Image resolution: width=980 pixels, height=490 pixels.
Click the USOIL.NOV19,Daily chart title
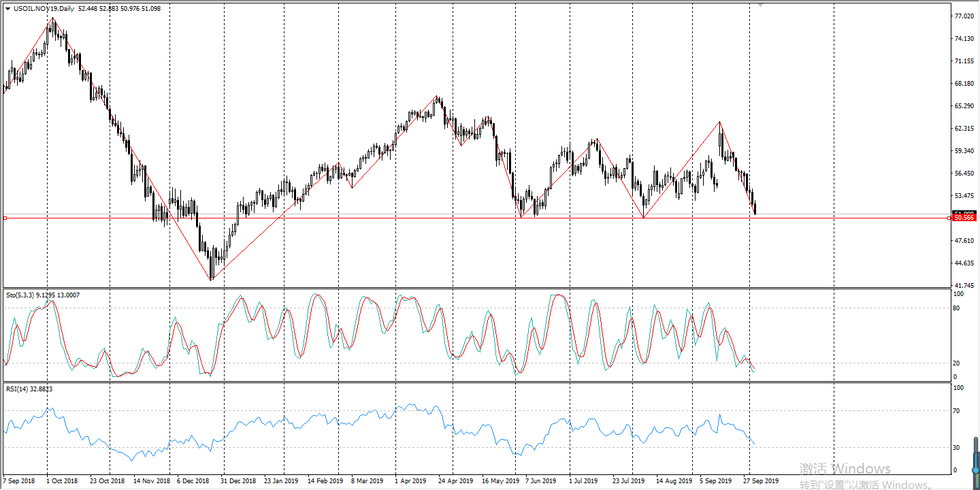(x=44, y=9)
